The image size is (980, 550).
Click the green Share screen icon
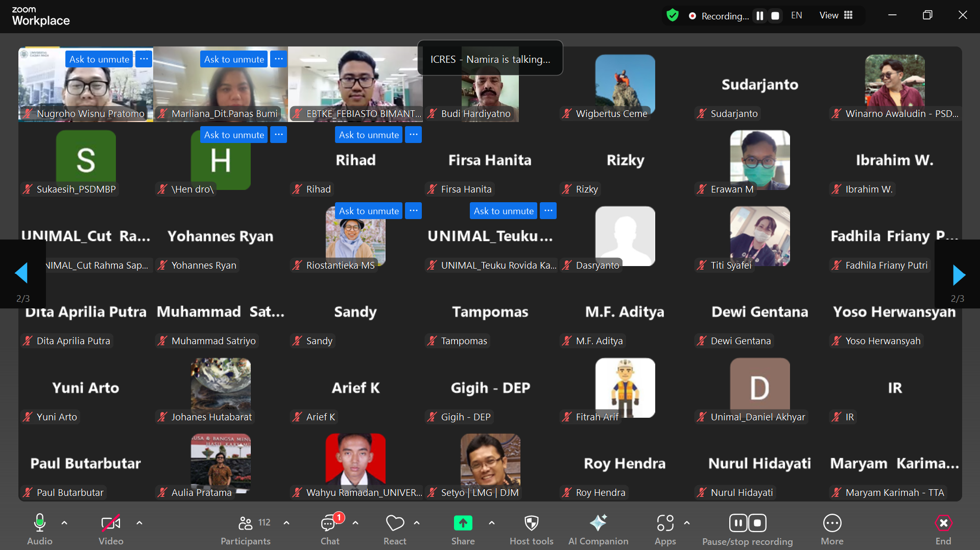pos(463,523)
